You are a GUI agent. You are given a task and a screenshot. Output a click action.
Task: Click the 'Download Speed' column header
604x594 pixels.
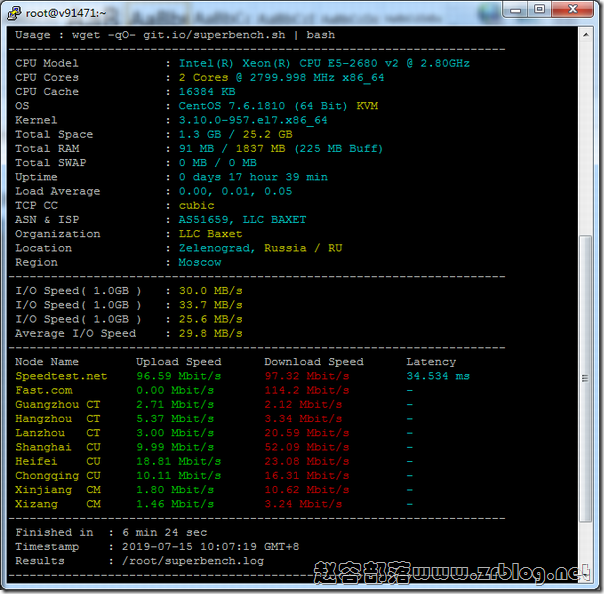pyautogui.click(x=314, y=361)
